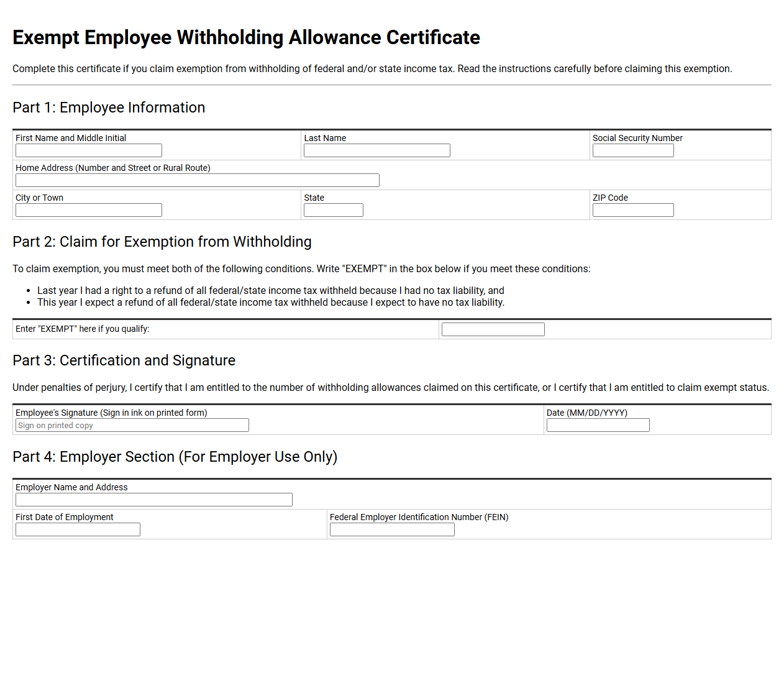
Task: Click the 'Last Name' label
Action: tap(325, 138)
